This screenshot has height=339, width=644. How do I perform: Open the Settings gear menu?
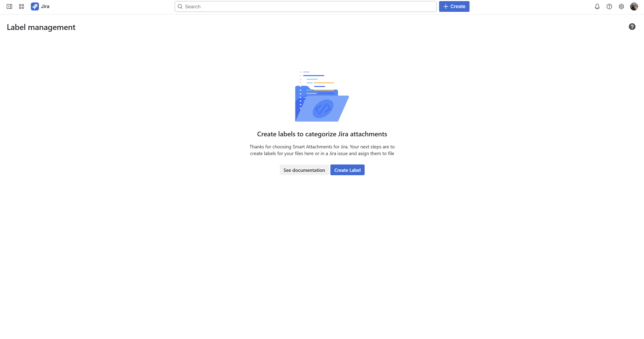[x=621, y=6]
